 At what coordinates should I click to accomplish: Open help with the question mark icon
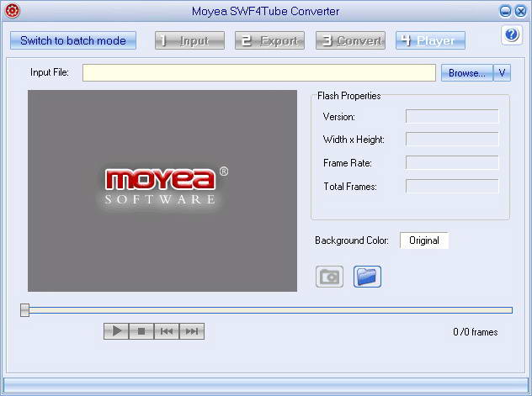[511, 35]
